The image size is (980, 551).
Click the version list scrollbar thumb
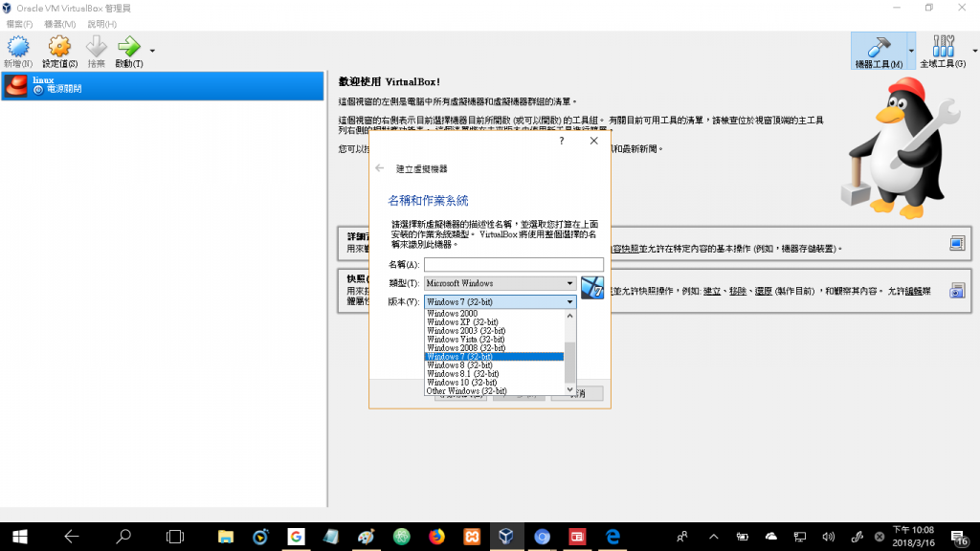coord(569,363)
